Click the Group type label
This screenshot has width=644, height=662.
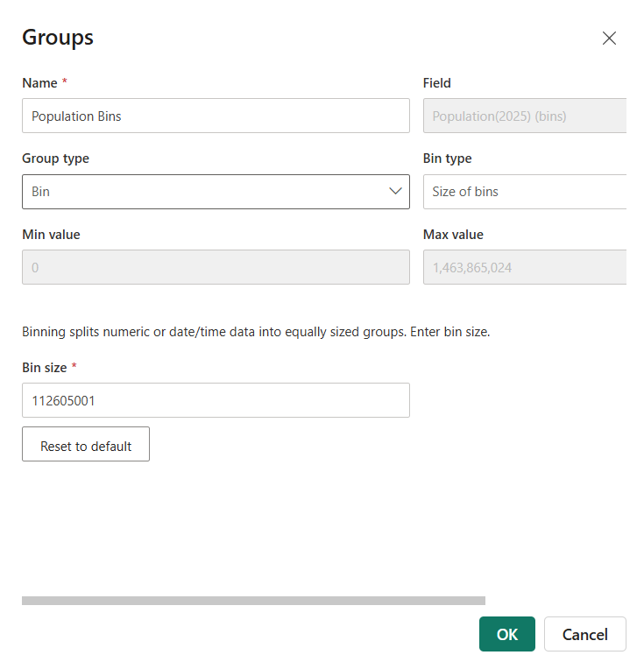point(55,158)
